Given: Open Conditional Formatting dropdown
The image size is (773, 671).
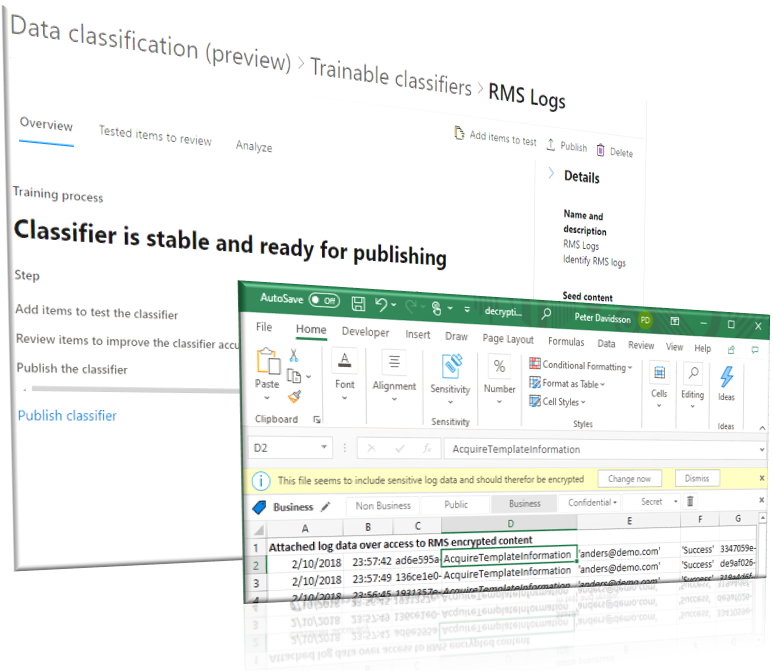Looking at the screenshot, I should (580, 365).
